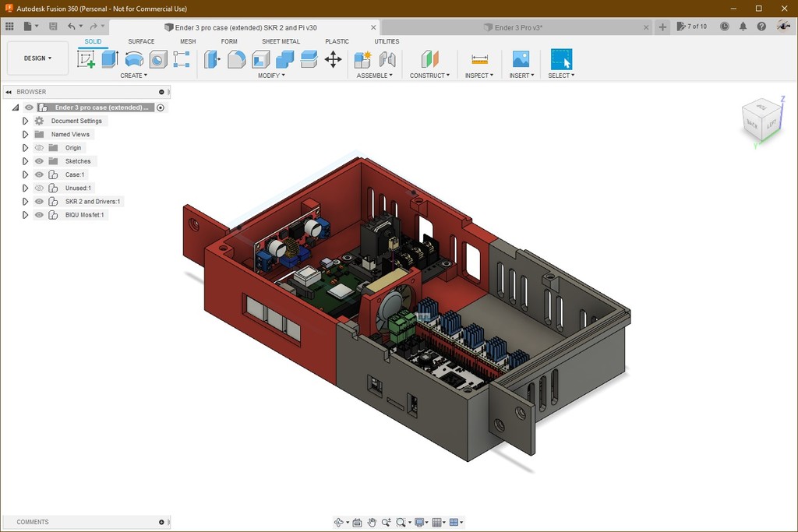Image resolution: width=798 pixels, height=532 pixels.
Task: Click the Extrude tool icon
Action: [x=110, y=59]
